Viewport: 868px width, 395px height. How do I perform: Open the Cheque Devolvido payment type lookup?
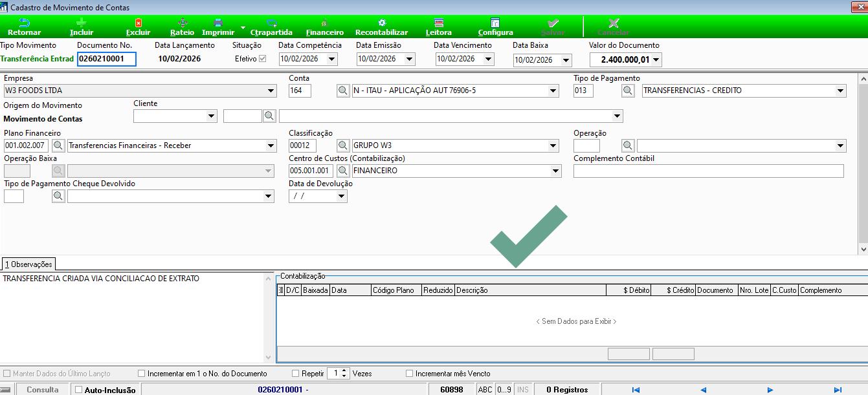pyautogui.click(x=58, y=196)
